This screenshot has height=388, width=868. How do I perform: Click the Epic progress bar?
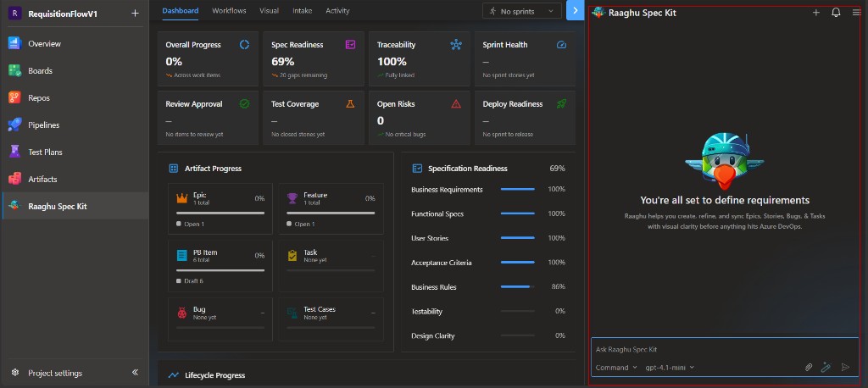pyautogui.click(x=220, y=213)
